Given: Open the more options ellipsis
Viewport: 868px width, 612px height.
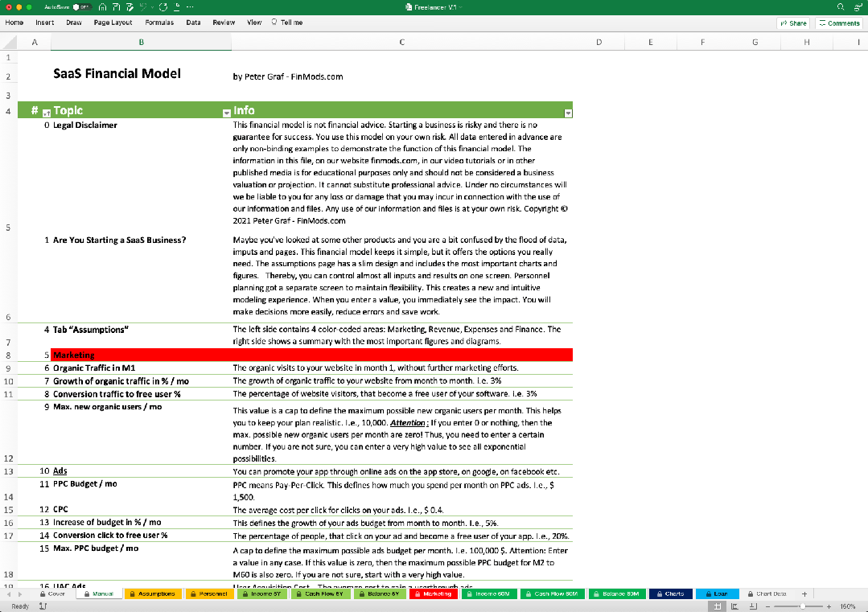Looking at the screenshot, I should (190, 7).
